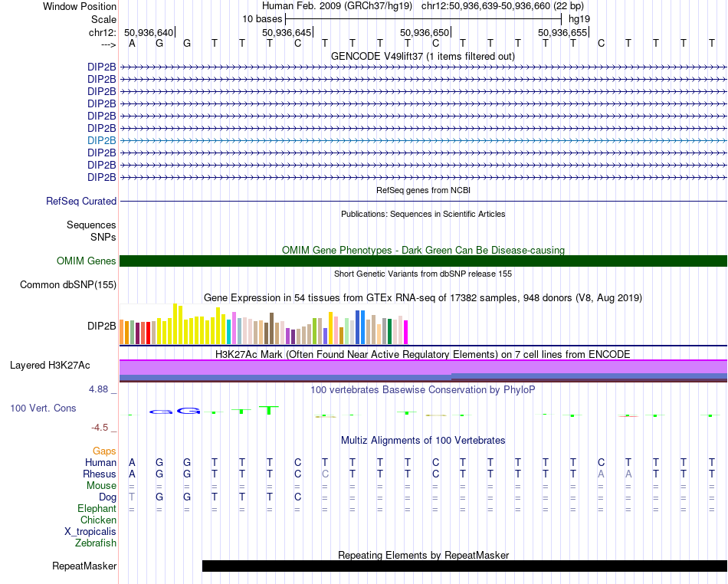This screenshot has height=584, width=728.
Task: Click the RepeatMasker track label
Action: coord(84,566)
